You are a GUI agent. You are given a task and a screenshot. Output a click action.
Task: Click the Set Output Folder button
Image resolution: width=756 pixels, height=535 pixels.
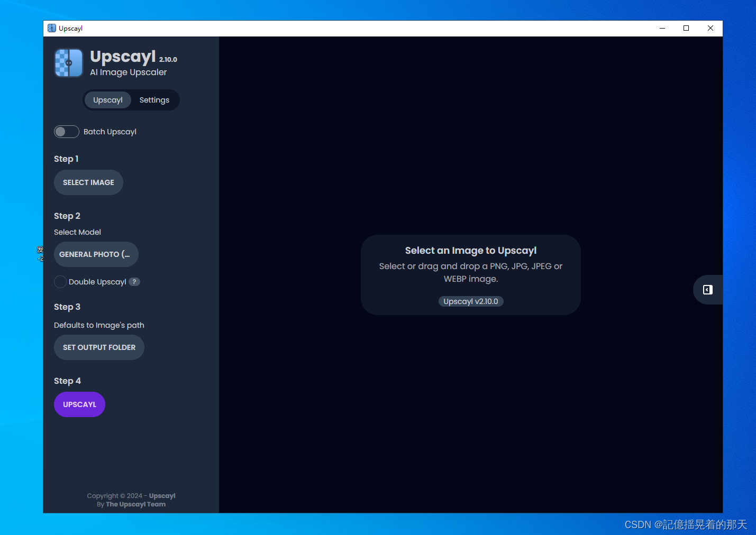99,347
